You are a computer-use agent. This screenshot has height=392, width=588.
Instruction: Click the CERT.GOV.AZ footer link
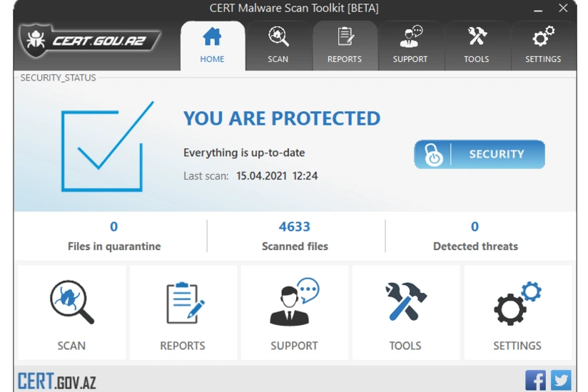(57, 381)
